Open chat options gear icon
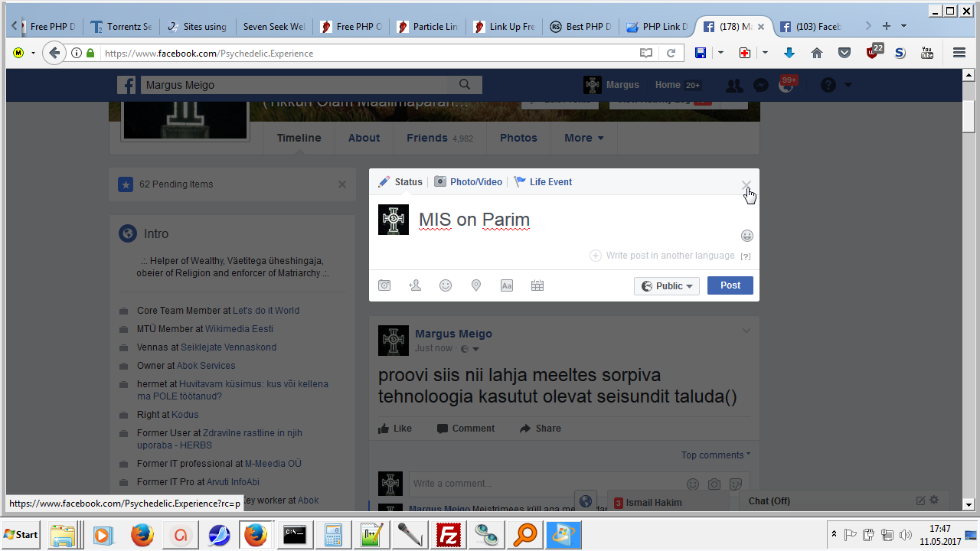Image resolution: width=980 pixels, height=551 pixels. tap(934, 500)
